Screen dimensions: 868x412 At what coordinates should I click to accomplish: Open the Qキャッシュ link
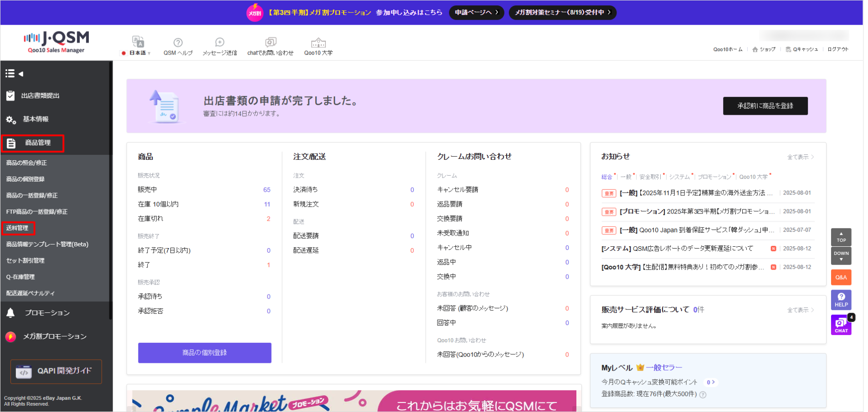[801, 49]
